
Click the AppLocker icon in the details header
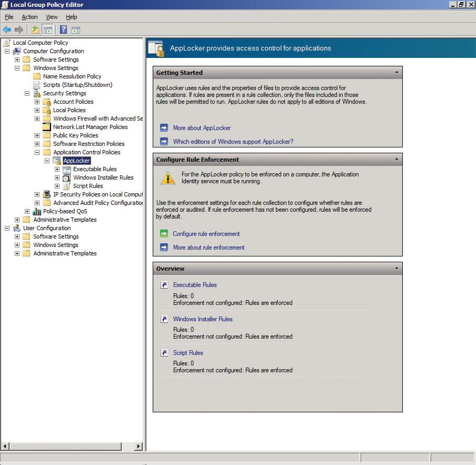click(156, 47)
